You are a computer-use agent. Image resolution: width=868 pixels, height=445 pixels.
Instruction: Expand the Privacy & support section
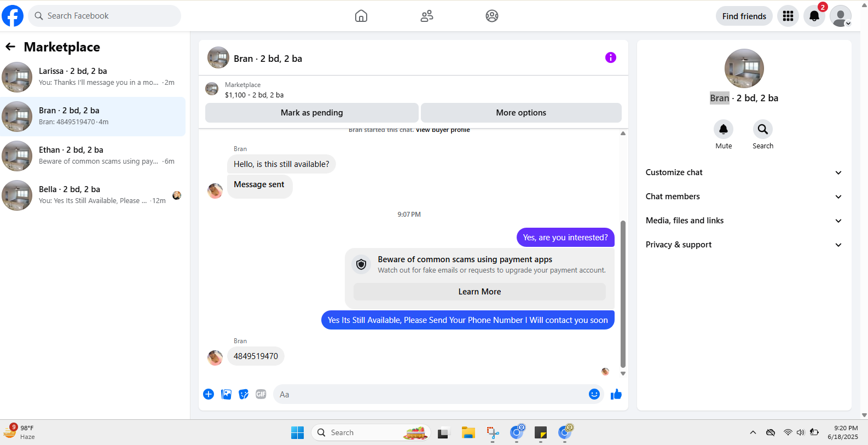[x=744, y=245]
